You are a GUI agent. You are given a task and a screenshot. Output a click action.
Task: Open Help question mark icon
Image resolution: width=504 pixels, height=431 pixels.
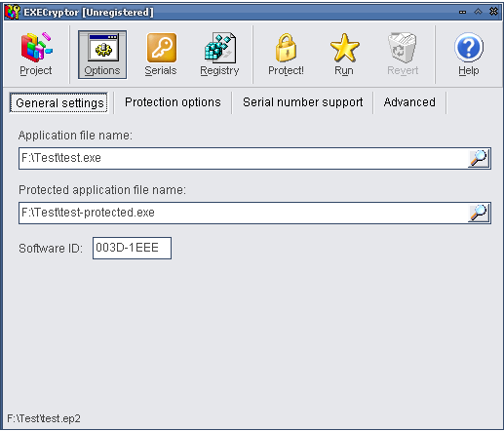coord(469,48)
